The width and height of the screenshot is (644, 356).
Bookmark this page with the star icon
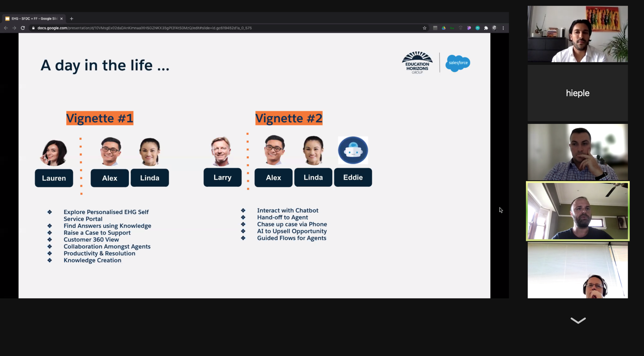(x=424, y=28)
